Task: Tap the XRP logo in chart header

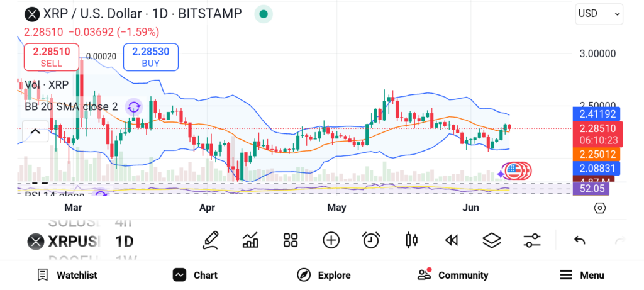Action: point(32,14)
